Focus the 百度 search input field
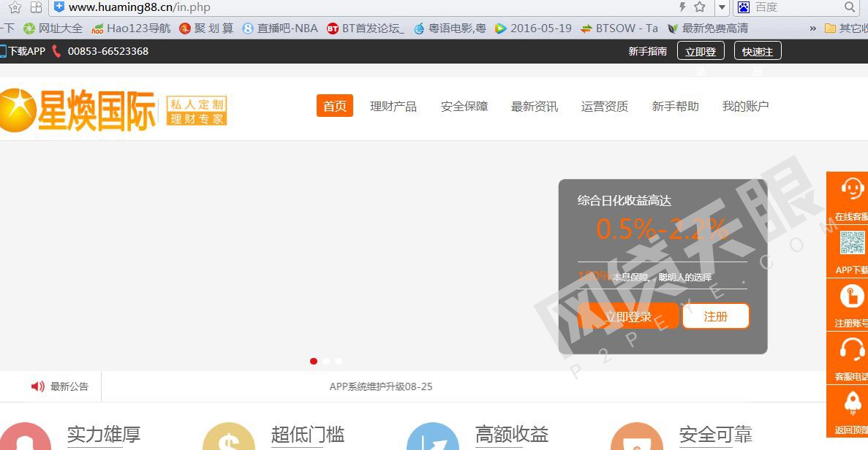 797,7
